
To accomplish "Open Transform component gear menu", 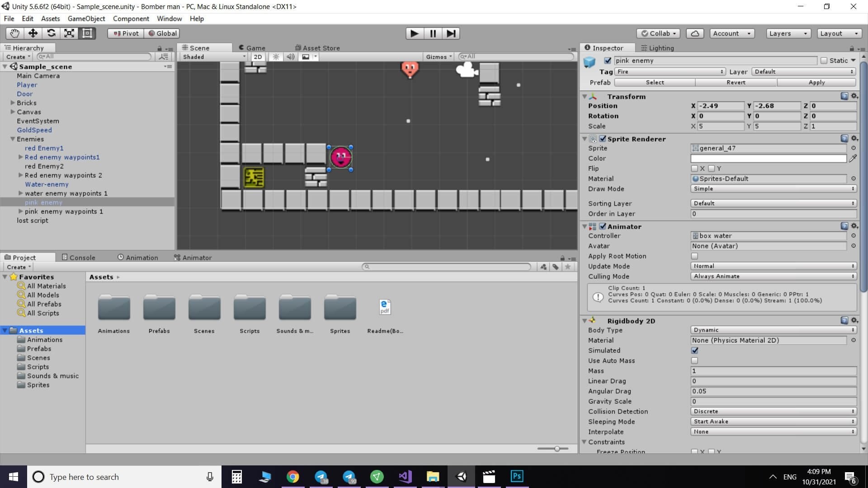I will click(854, 96).
